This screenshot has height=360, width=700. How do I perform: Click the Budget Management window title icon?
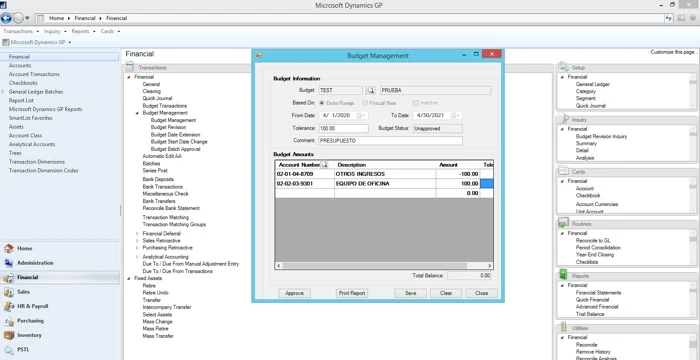[259, 55]
